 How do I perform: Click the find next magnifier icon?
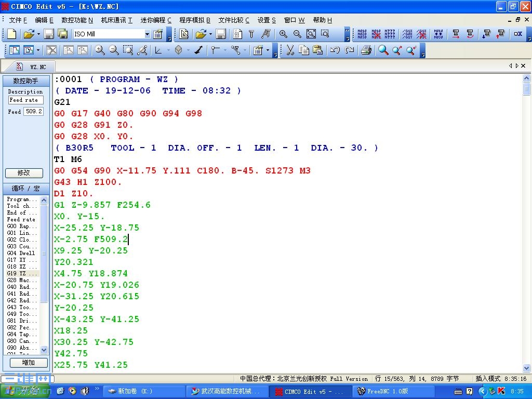point(397,50)
